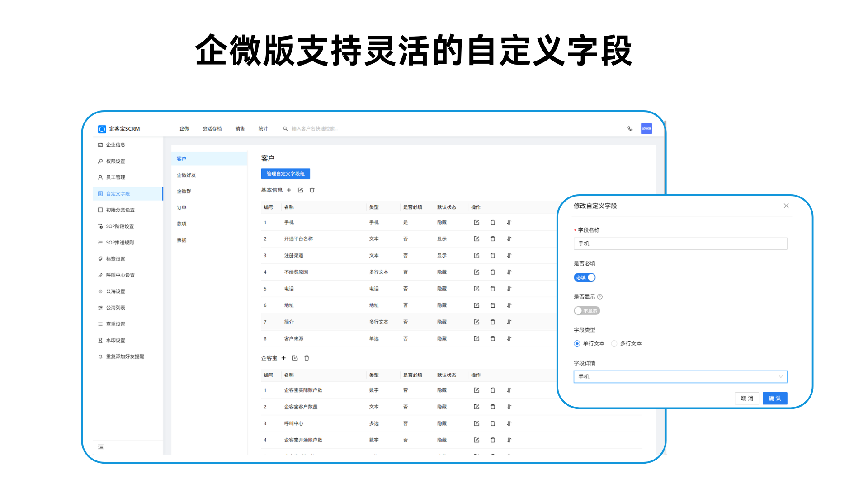Collapse sidebar using bottom menu icon
This screenshot has height=488, width=868.
101,447
